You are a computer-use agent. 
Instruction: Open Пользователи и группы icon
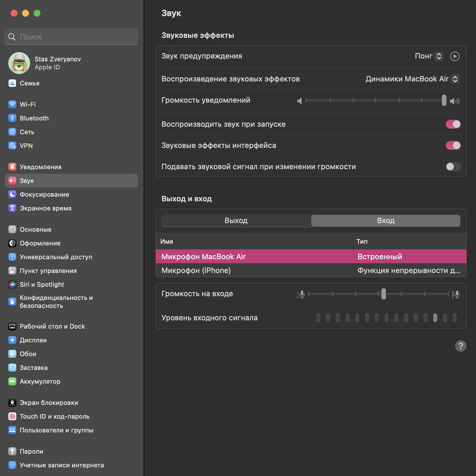point(12,430)
